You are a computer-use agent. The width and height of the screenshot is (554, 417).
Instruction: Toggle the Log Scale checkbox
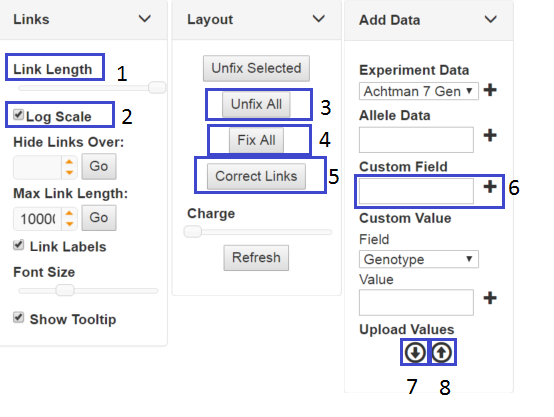(18, 114)
